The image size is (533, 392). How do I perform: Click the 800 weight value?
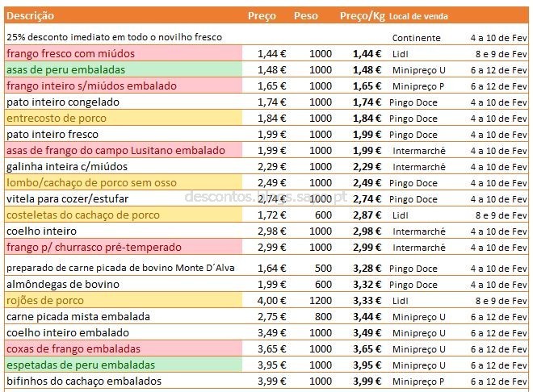(323, 316)
